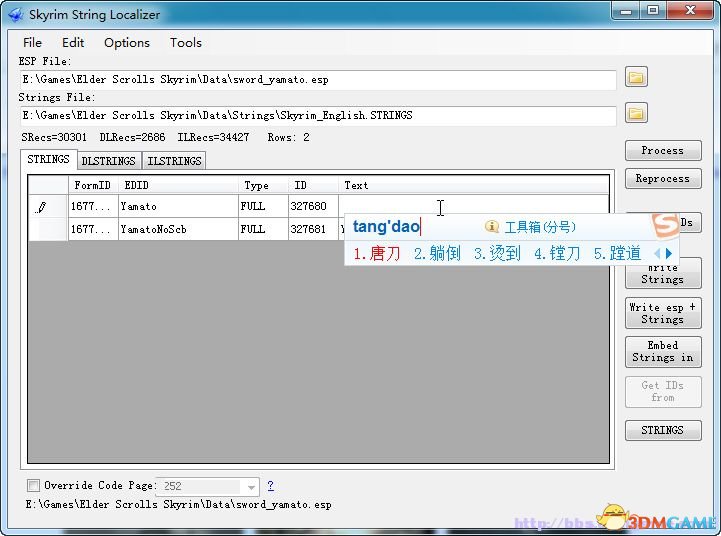This screenshot has height=536, width=721.
Task: Choose IME candidate 3 烫到
Action: coord(497,253)
